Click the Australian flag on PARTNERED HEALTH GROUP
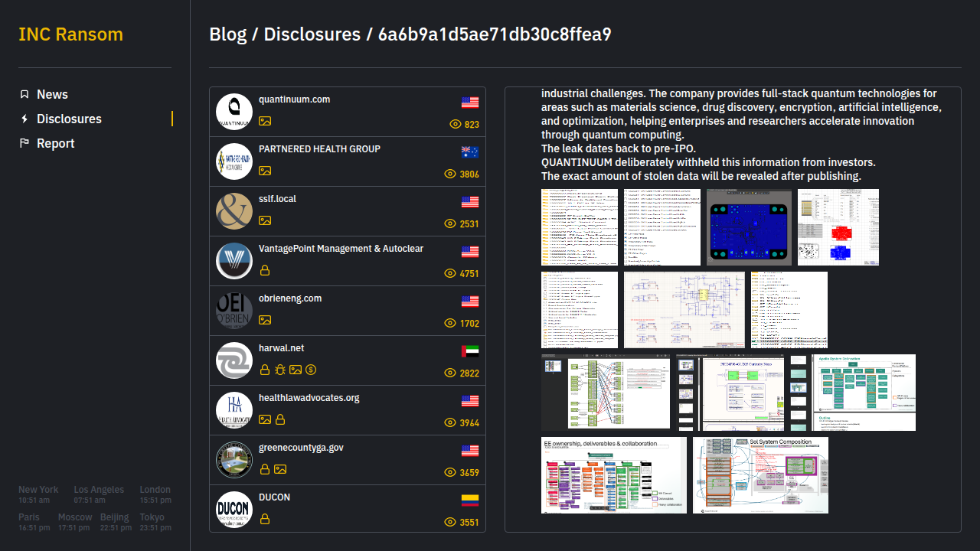The width and height of the screenshot is (980, 551). [470, 152]
